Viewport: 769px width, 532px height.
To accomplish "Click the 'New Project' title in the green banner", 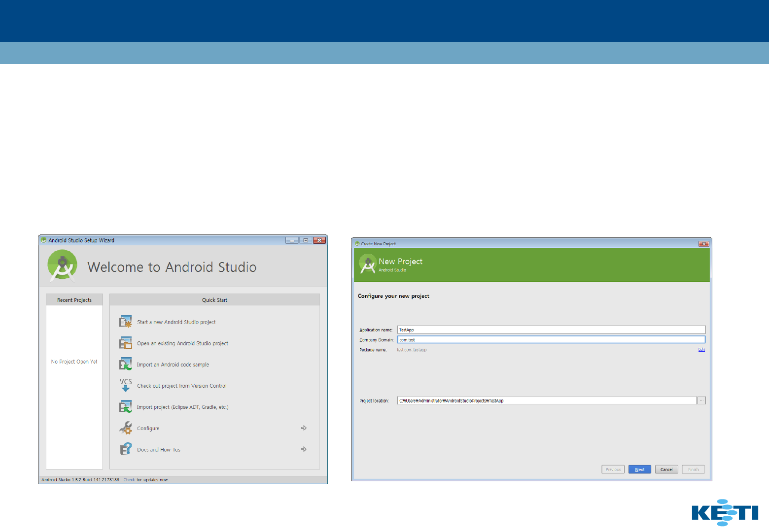I will tap(400, 262).
